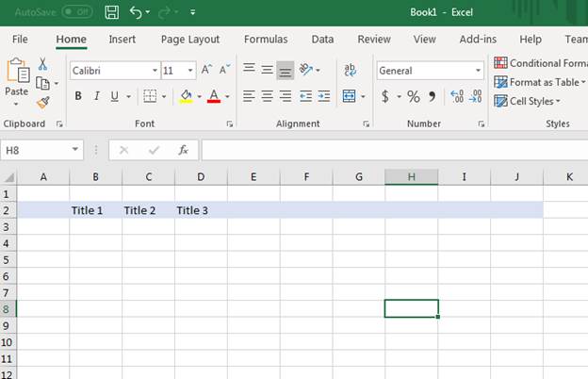Image resolution: width=588 pixels, height=379 pixels.
Task: Toggle Bold formatting
Action: [x=78, y=96]
